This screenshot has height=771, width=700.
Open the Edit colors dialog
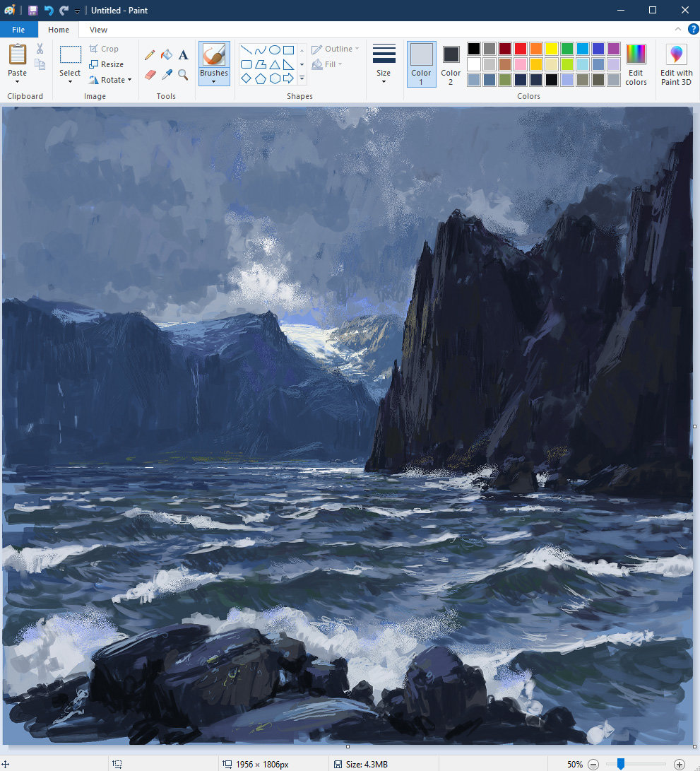(636, 64)
